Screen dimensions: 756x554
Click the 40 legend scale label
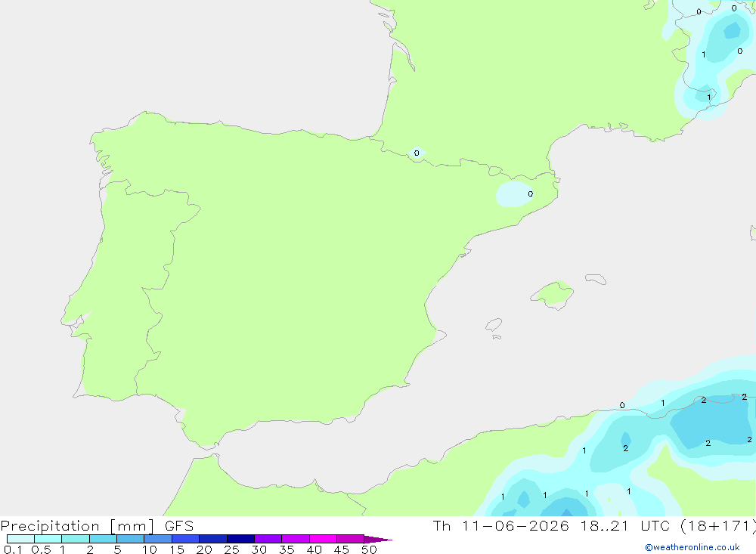[314, 549]
